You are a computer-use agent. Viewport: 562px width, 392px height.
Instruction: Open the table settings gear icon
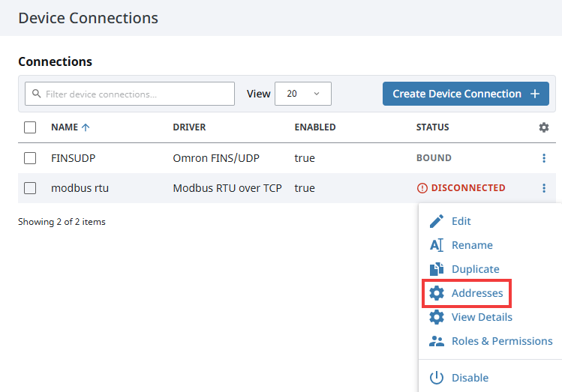click(x=544, y=127)
